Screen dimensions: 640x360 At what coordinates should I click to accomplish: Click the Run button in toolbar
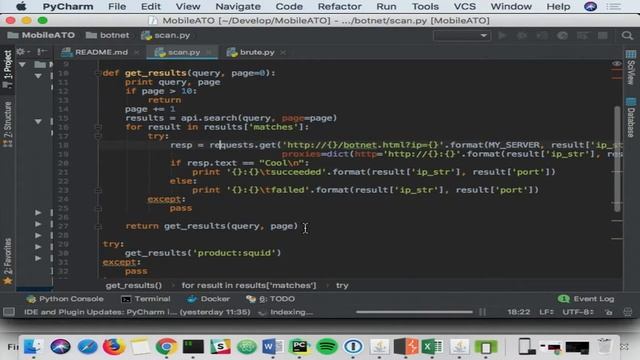[502, 36]
